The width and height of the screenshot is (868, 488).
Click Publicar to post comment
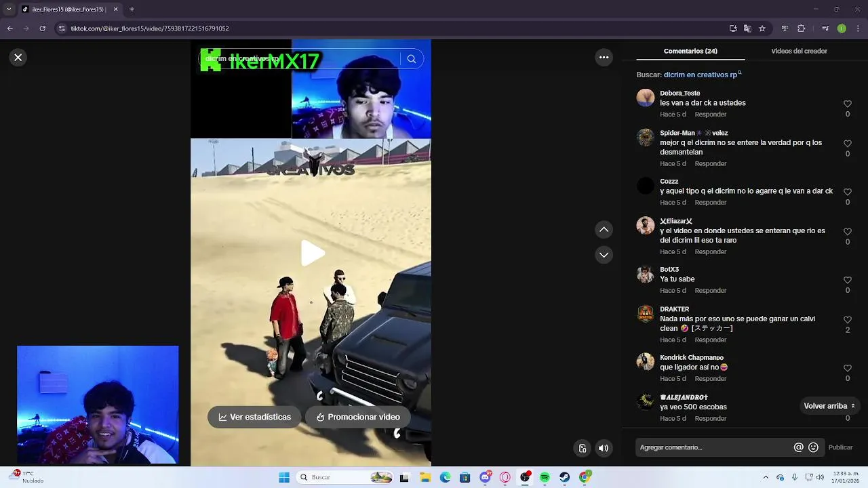coord(840,447)
